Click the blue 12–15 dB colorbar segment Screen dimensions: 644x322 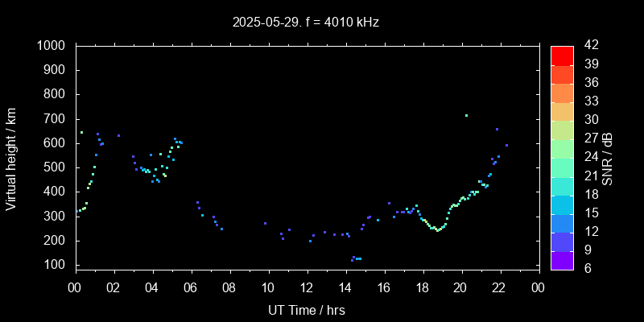(x=562, y=223)
